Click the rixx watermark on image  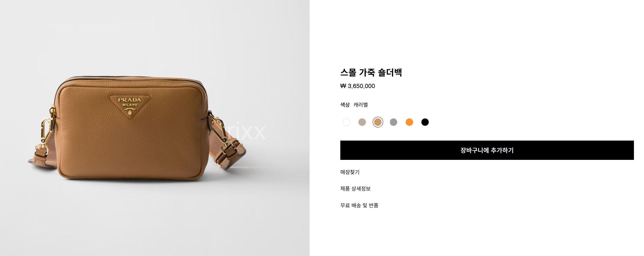[246, 131]
